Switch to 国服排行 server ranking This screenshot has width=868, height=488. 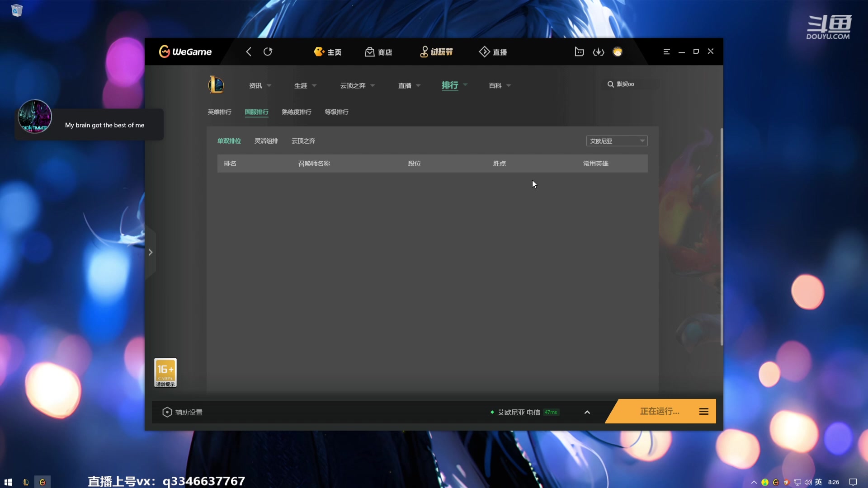click(256, 112)
